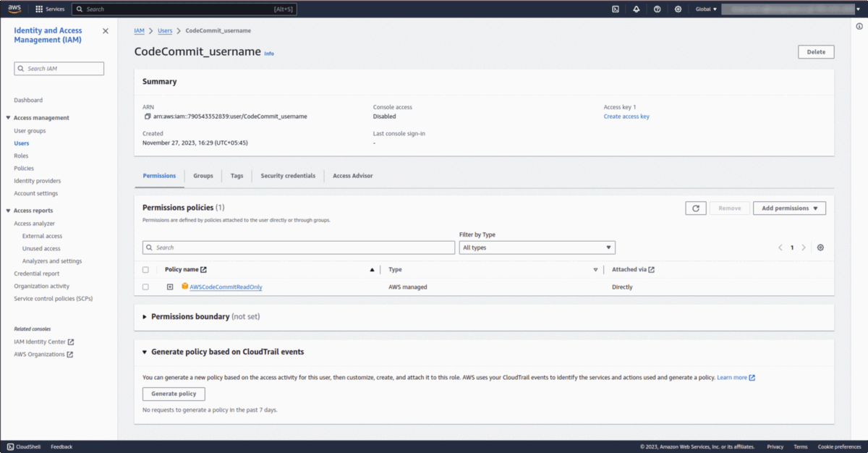Open permissions table preferences gear
The image size is (868, 453).
(x=820, y=247)
